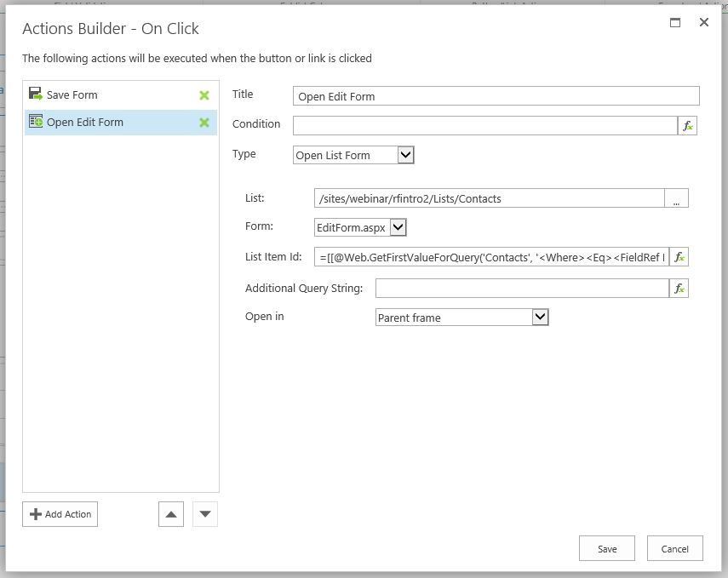This screenshot has height=578, width=728.
Task: Maximize the Actions Builder dialog
Action: point(675,23)
